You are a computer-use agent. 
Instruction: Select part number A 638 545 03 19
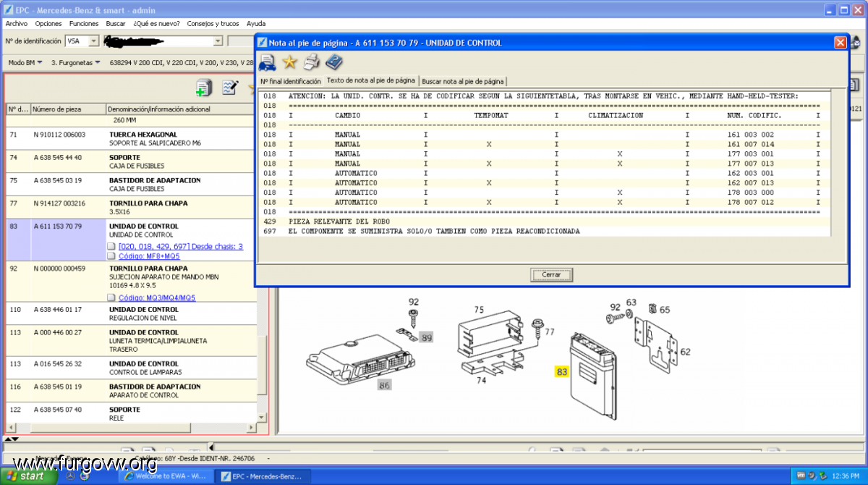pyautogui.click(x=58, y=180)
